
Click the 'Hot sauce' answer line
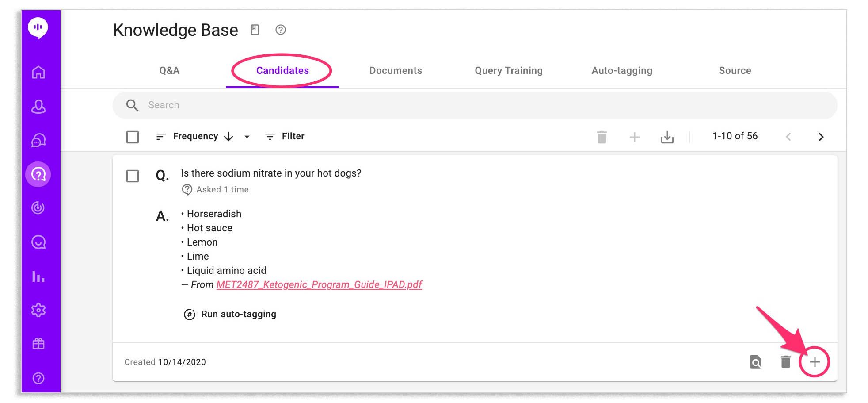coord(209,228)
